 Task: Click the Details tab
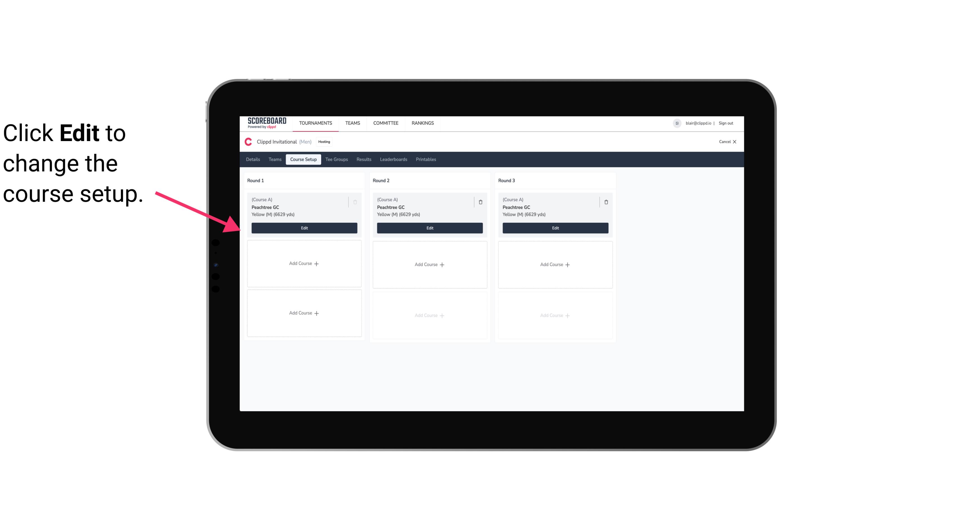[254, 160]
